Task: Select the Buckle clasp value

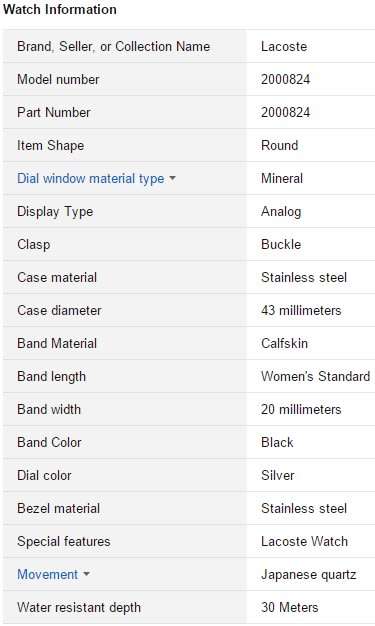Action: pyautogui.click(x=281, y=244)
